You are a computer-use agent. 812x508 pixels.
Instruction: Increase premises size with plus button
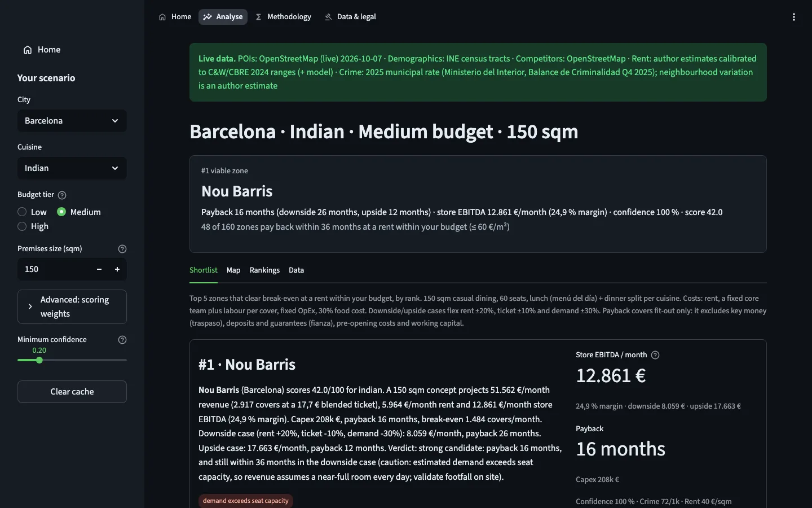click(117, 269)
